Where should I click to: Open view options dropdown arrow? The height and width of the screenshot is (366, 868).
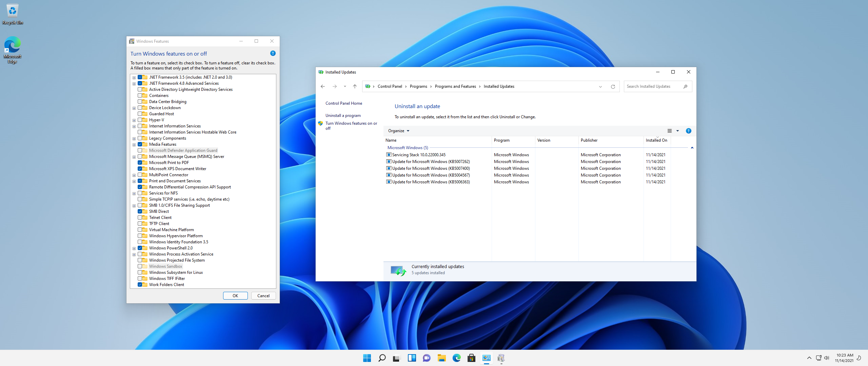[x=677, y=131]
